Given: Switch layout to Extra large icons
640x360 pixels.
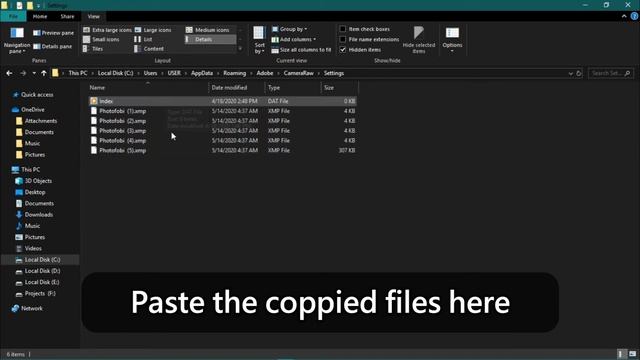Looking at the screenshot, I should (107, 30).
